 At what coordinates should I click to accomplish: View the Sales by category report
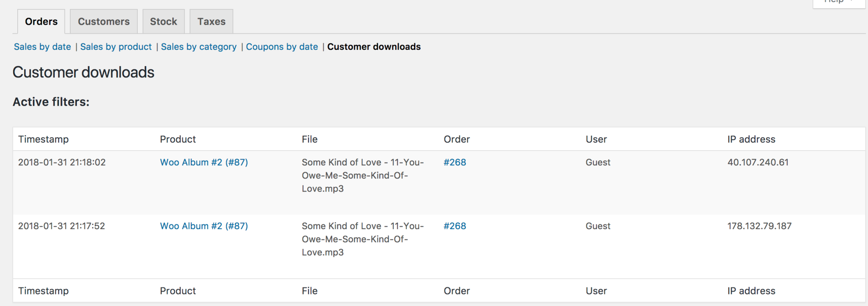pyautogui.click(x=199, y=46)
